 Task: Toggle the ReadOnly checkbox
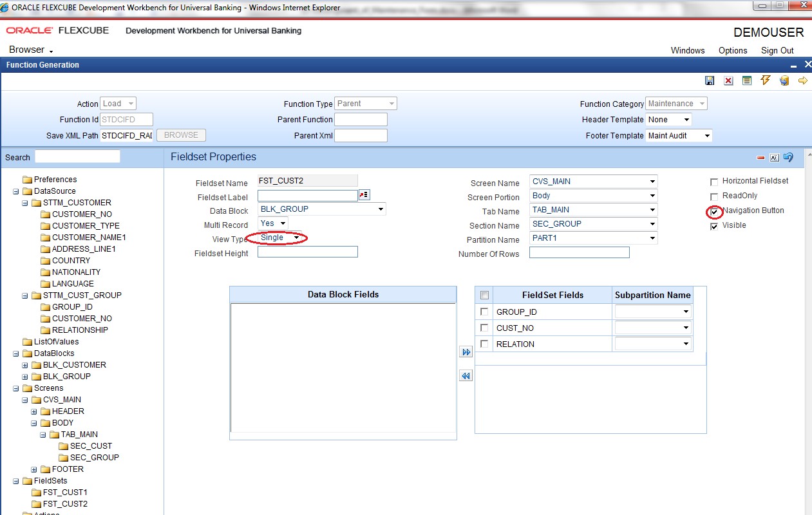point(714,197)
